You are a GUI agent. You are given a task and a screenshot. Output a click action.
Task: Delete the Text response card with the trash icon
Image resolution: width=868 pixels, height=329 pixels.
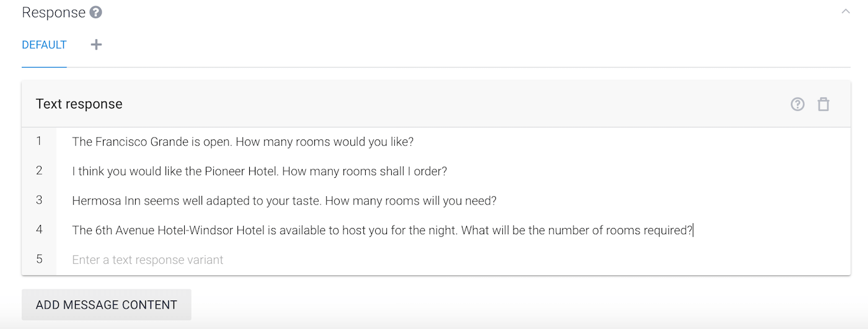(823, 104)
